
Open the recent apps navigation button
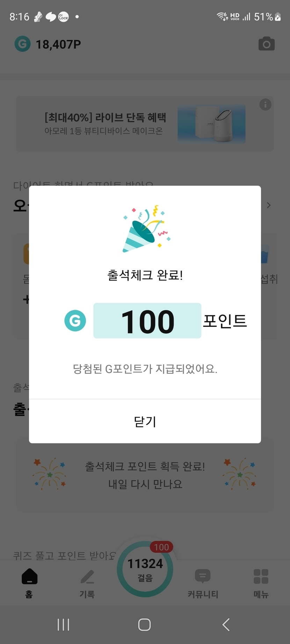63,624
